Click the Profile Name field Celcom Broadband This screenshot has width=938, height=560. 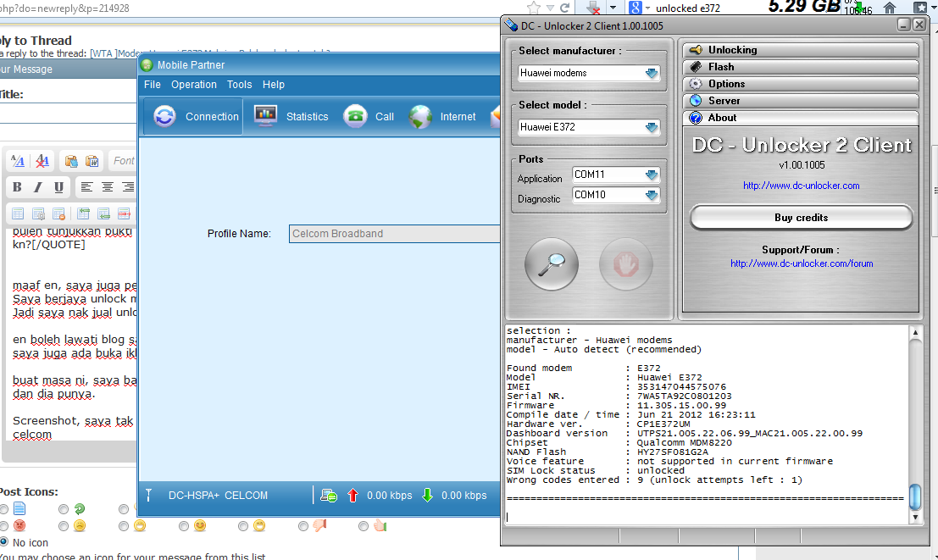click(x=394, y=234)
